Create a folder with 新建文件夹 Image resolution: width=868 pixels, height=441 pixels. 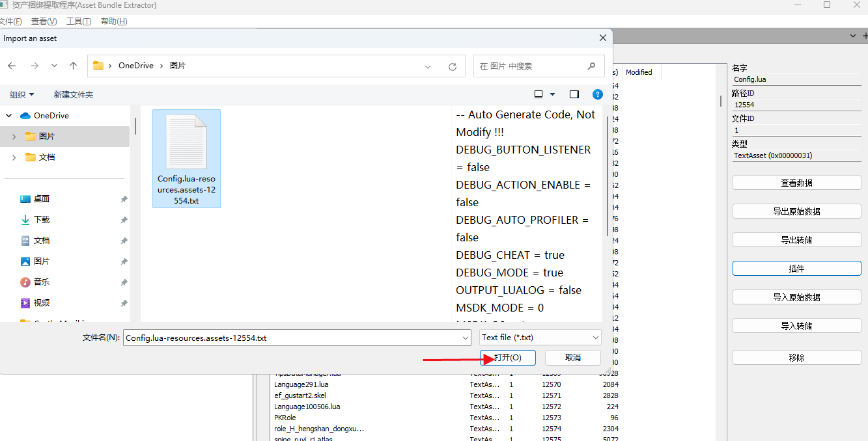pos(73,95)
